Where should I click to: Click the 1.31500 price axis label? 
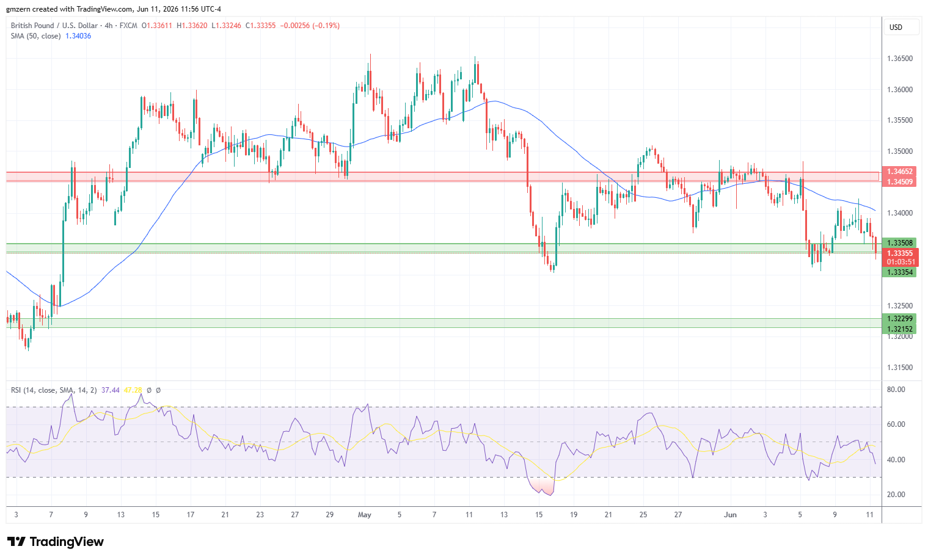coord(900,368)
